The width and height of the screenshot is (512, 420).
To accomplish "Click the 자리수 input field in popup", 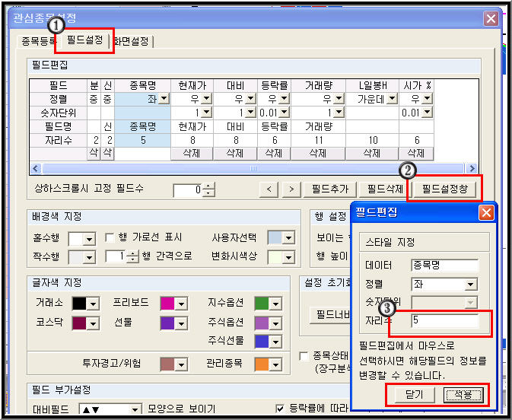I will (445, 320).
